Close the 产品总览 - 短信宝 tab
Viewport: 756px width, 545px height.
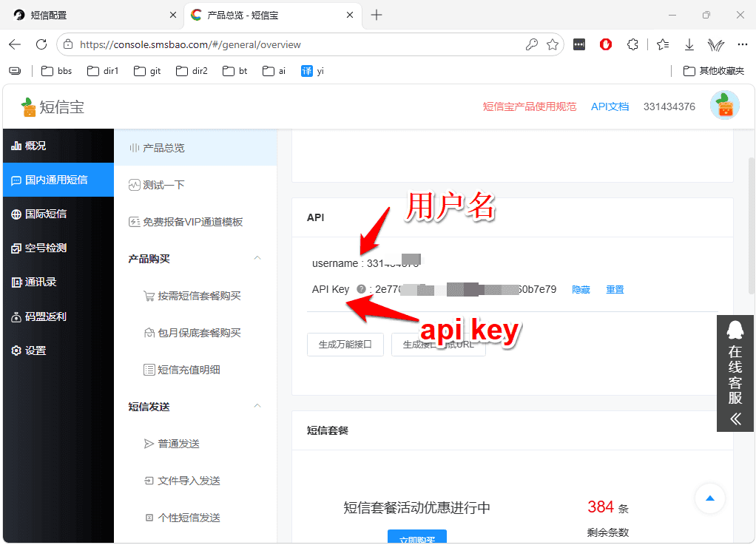[350, 16]
